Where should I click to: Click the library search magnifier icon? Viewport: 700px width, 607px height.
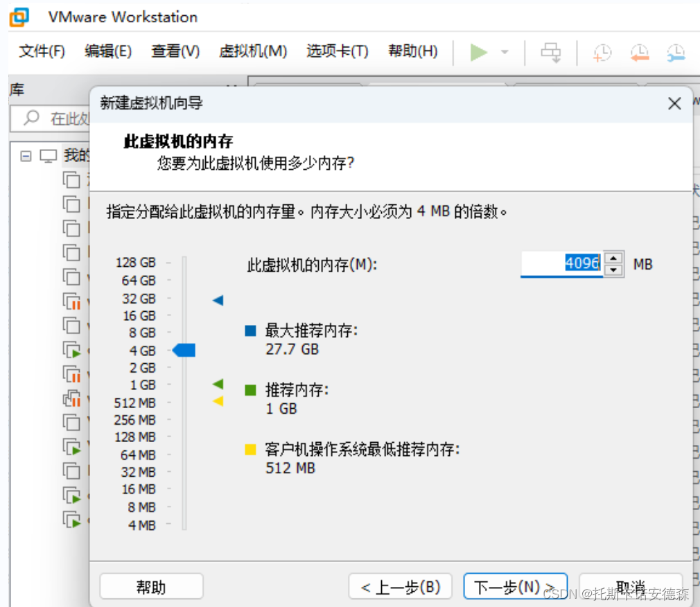coord(31,118)
